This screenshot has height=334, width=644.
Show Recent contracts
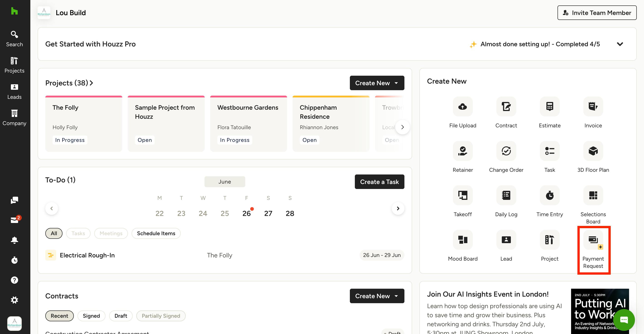pyautogui.click(x=60, y=316)
